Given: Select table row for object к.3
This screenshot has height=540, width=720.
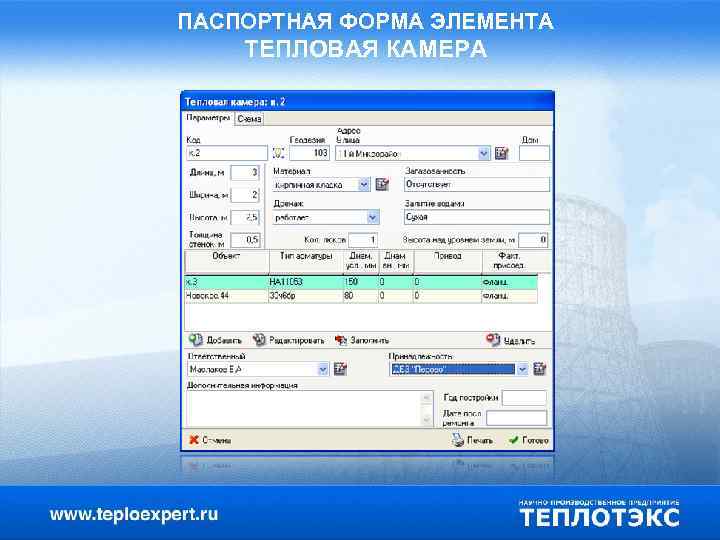Looking at the screenshot, I should click(361, 282).
